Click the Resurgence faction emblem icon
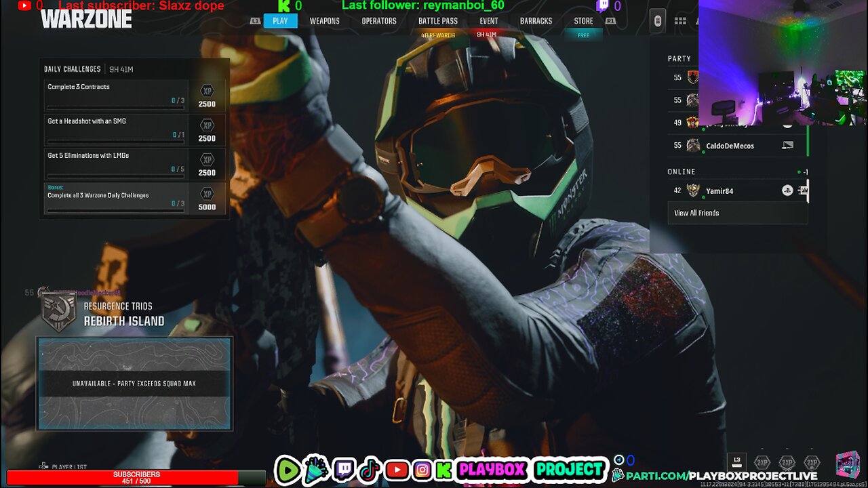Image resolution: width=868 pixels, height=488 pixels. [59, 312]
